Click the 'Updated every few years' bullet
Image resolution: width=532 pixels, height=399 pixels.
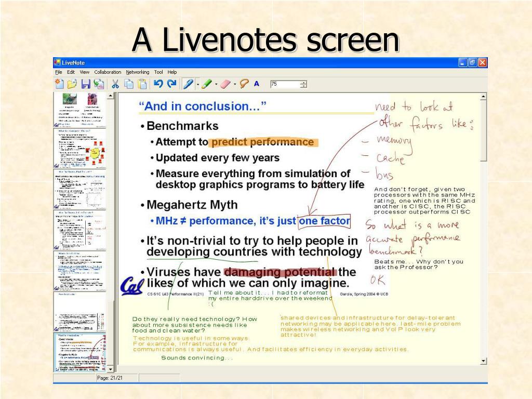(217, 158)
